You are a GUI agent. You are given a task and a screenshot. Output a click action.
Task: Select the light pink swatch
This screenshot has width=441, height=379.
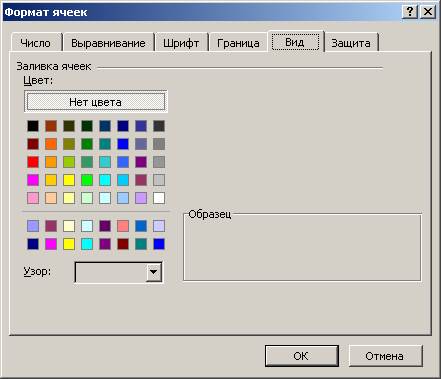coord(33,198)
